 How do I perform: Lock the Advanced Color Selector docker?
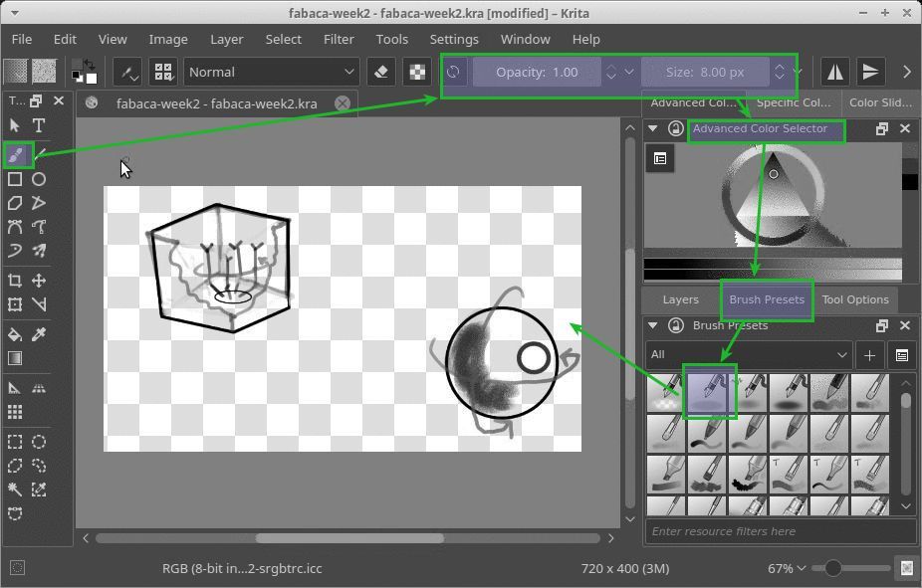coord(676,128)
